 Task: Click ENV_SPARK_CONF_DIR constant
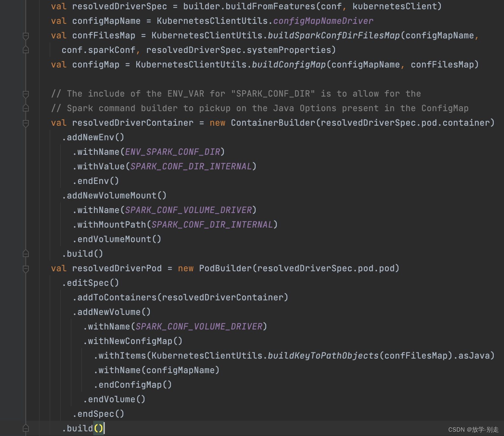click(173, 152)
